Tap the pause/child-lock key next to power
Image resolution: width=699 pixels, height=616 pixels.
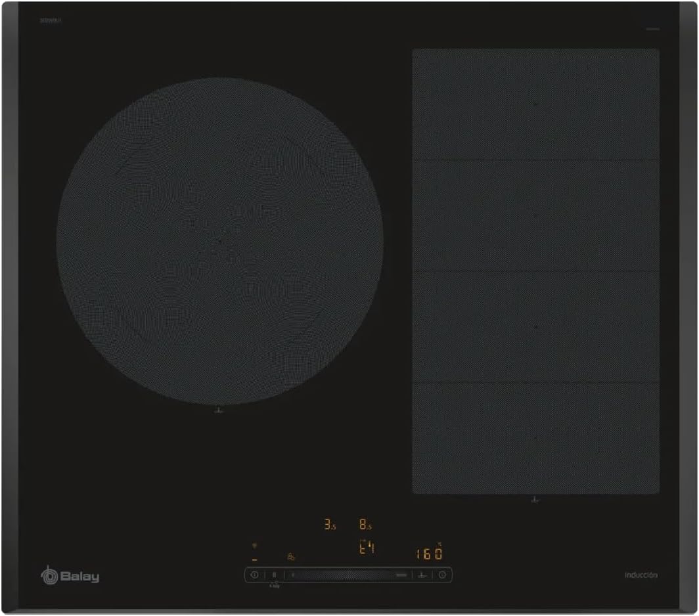[274, 575]
